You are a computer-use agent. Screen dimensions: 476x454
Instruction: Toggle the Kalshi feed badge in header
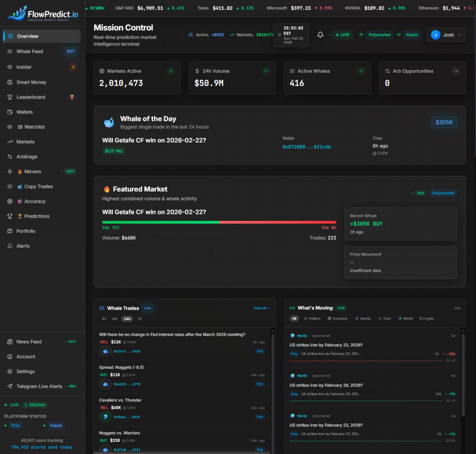412,35
